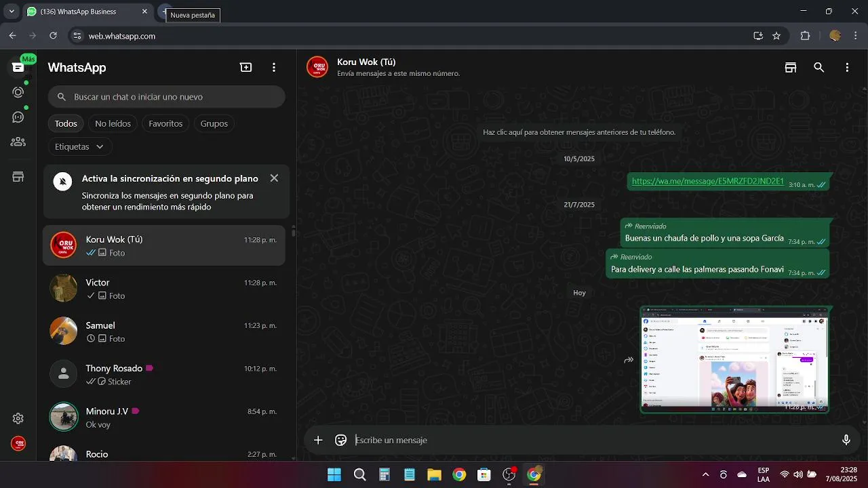Screen dimensions: 868x488
Task: Open the chat list three-dot menu
Action: 274,67
